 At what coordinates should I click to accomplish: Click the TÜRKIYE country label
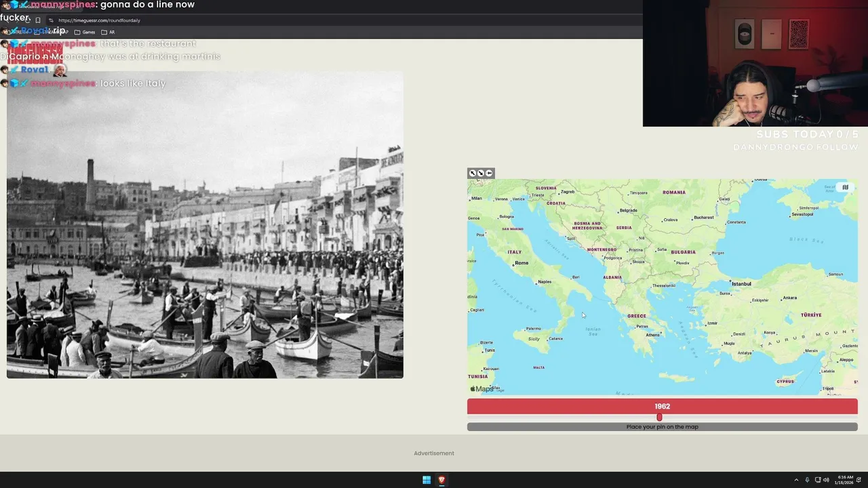[x=811, y=315]
